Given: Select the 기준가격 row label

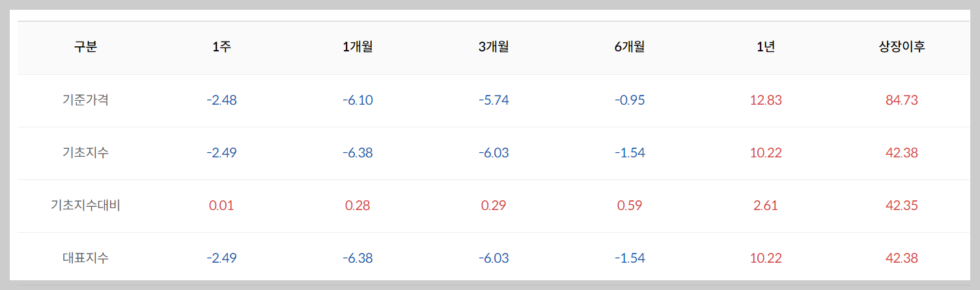Looking at the screenshot, I should [x=85, y=100].
